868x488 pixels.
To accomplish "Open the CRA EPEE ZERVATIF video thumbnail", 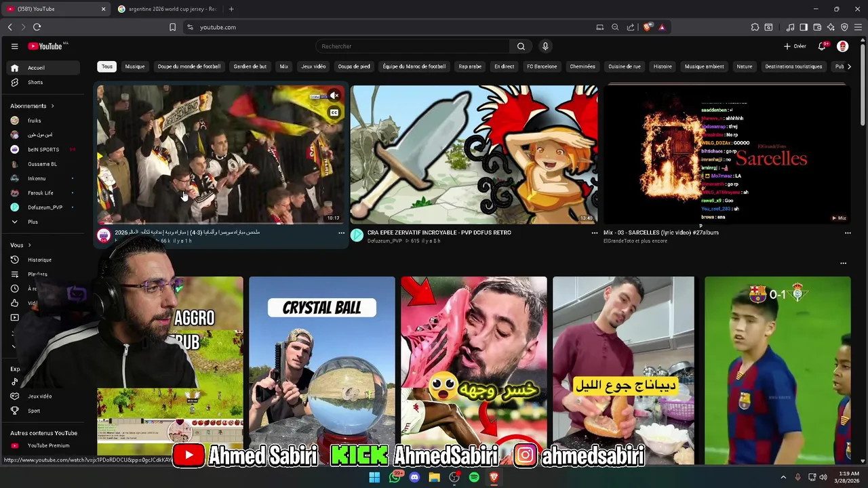I will (474, 155).
